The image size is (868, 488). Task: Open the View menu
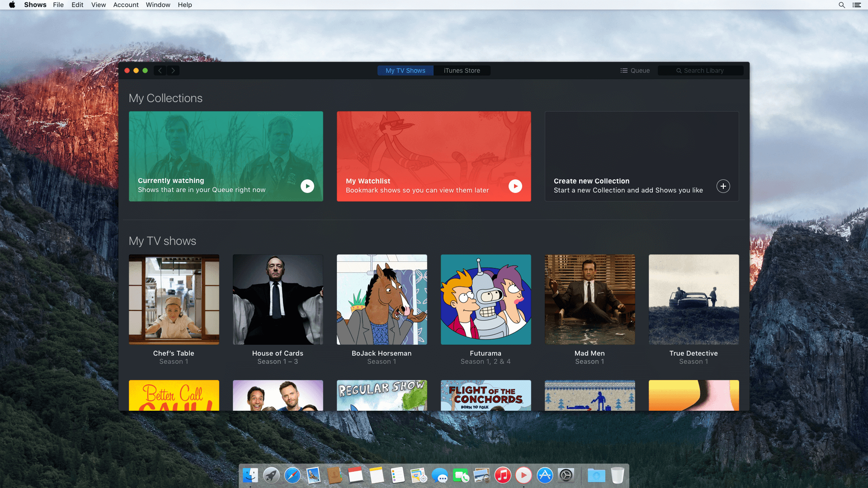pos(99,5)
